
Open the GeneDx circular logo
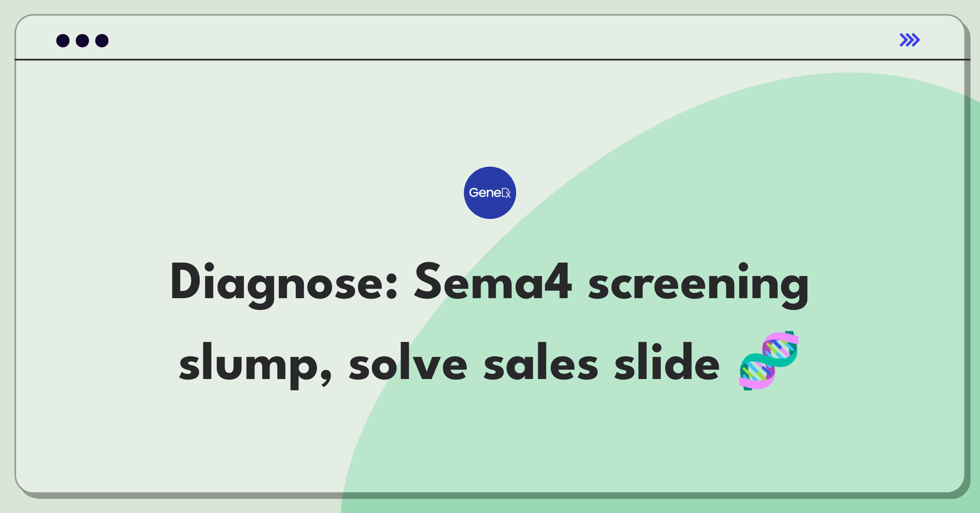pos(490,193)
